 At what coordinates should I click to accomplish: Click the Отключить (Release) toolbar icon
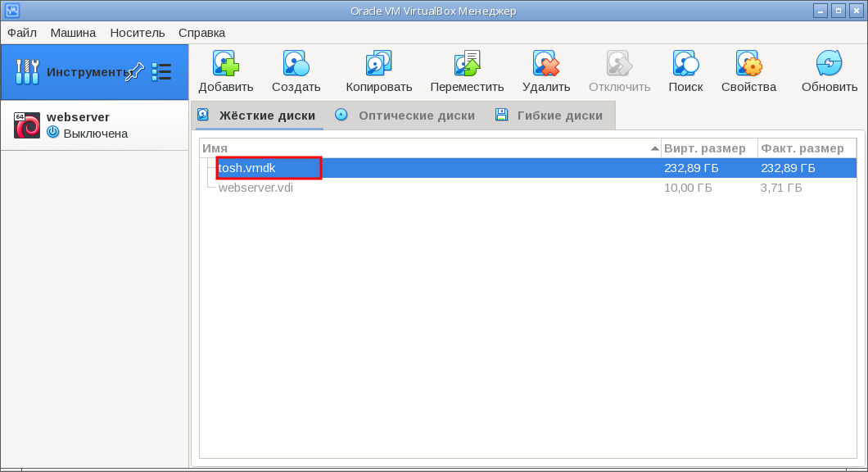click(619, 64)
